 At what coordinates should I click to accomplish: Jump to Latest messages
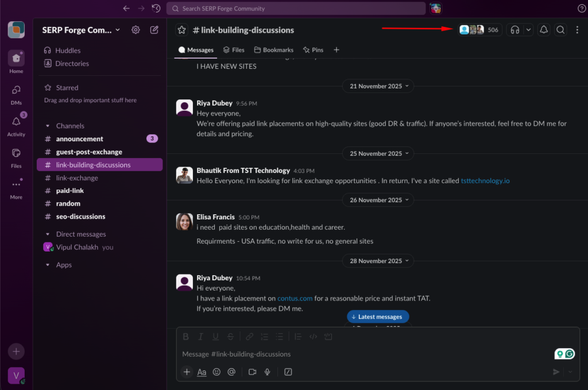(x=378, y=316)
